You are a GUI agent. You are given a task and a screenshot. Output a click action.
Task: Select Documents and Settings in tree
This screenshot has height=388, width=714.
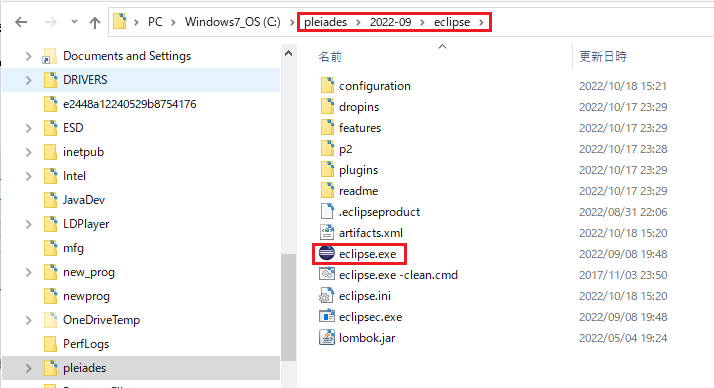pyautogui.click(x=127, y=56)
